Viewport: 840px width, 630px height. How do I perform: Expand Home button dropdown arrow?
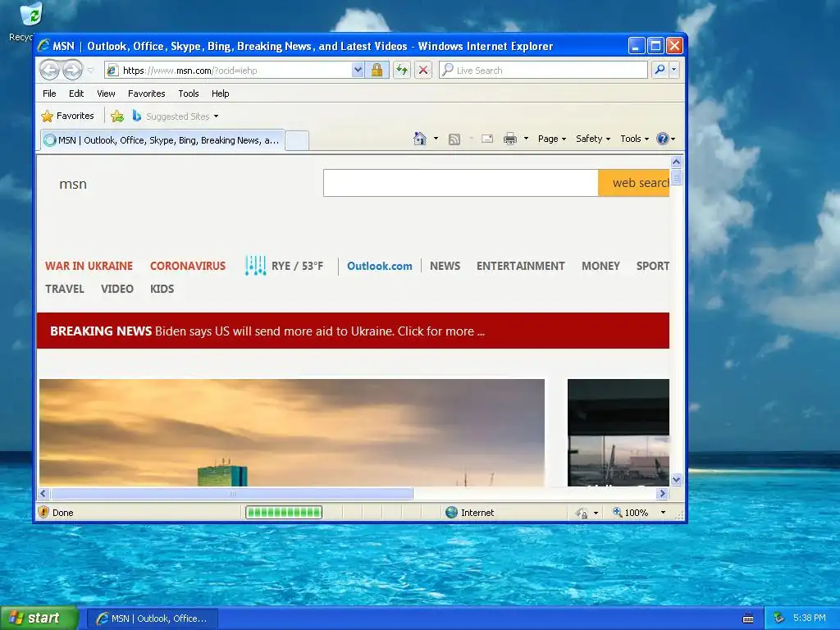pyautogui.click(x=436, y=139)
